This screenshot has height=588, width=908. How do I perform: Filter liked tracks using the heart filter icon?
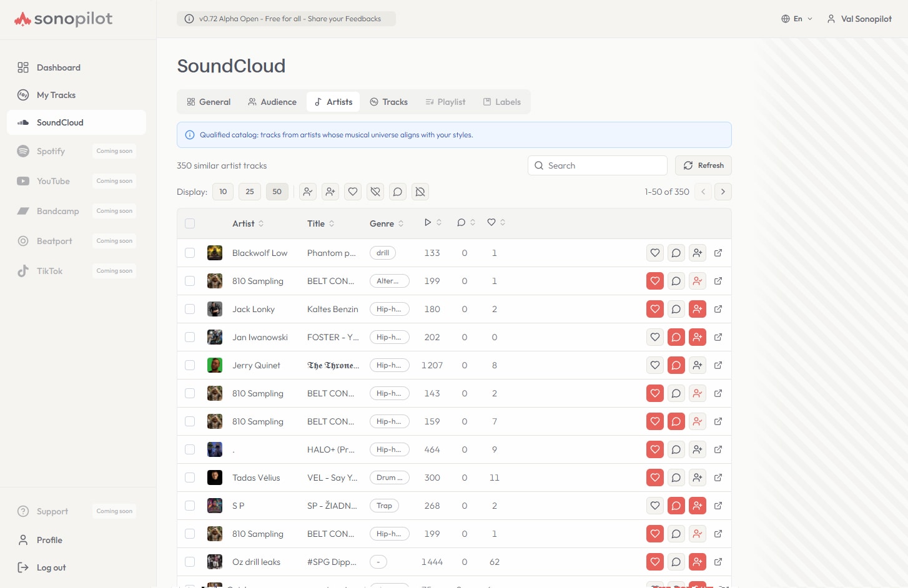(x=353, y=192)
